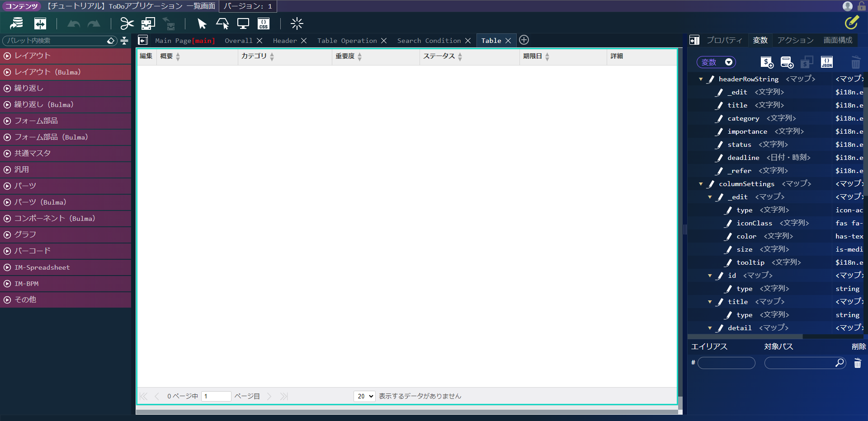Open the monitor preview icon

243,23
